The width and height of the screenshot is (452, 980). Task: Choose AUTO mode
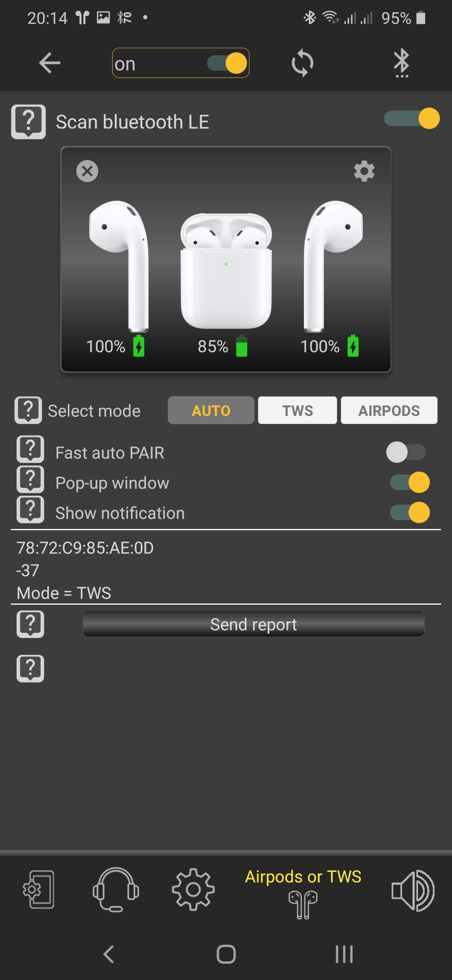pyautogui.click(x=211, y=410)
